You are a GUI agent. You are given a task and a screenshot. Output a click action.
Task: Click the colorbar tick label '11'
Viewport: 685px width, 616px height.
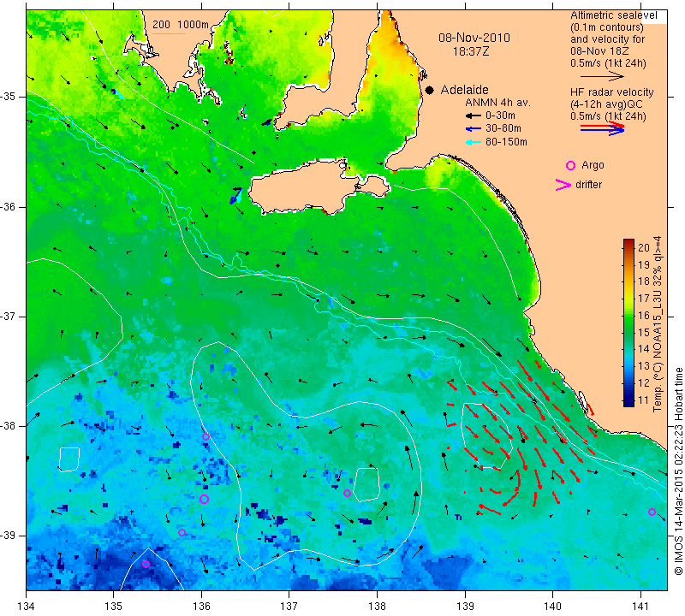tap(644, 400)
